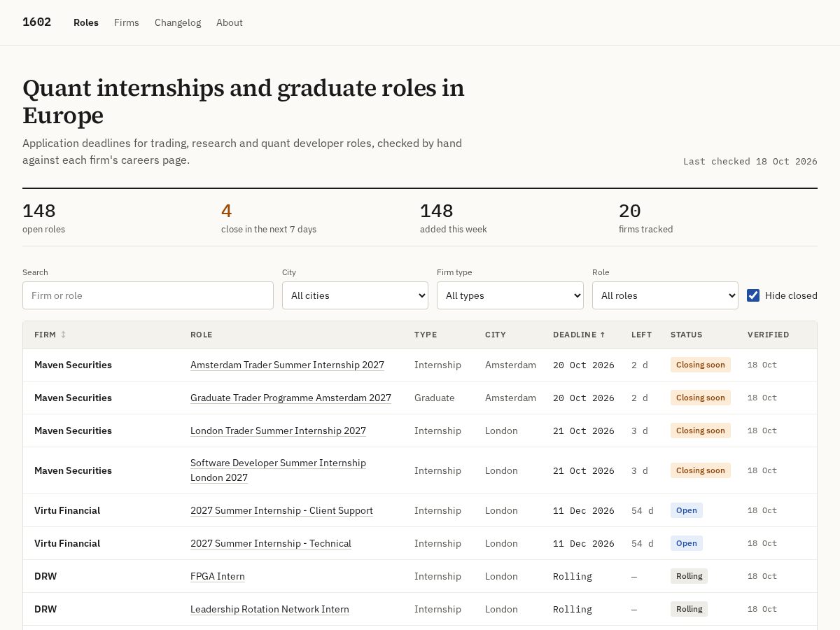Screen dimensions: 840x630
Task: Click the page heading about quant internships
Action: pyautogui.click(x=244, y=101)
